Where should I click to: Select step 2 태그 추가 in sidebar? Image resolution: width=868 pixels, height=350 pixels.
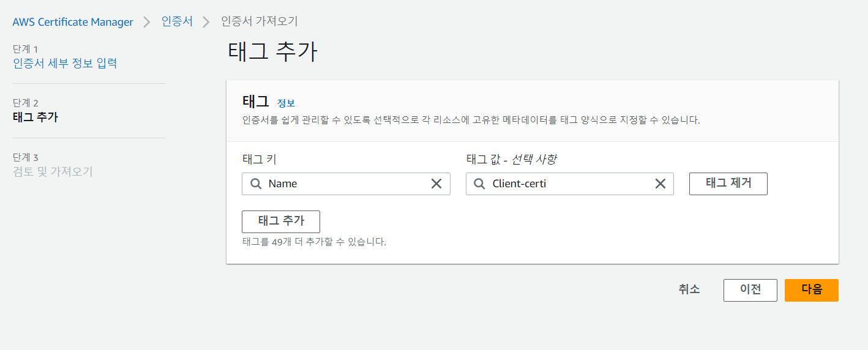[x=36, y=117]
